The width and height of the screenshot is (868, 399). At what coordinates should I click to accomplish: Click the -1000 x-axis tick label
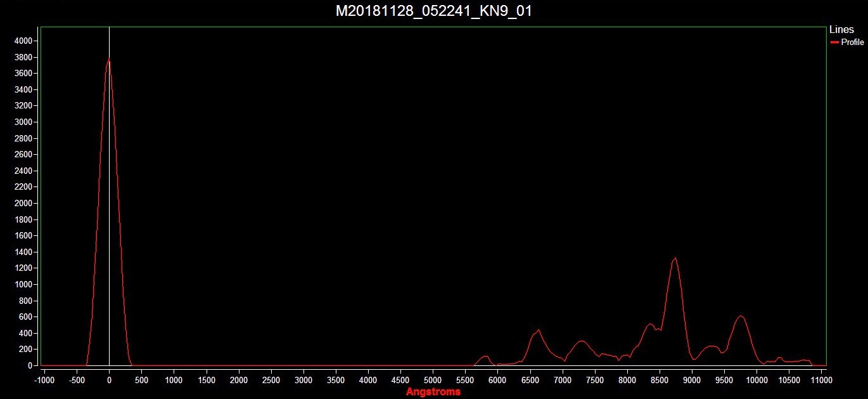[x=44, y=379]
